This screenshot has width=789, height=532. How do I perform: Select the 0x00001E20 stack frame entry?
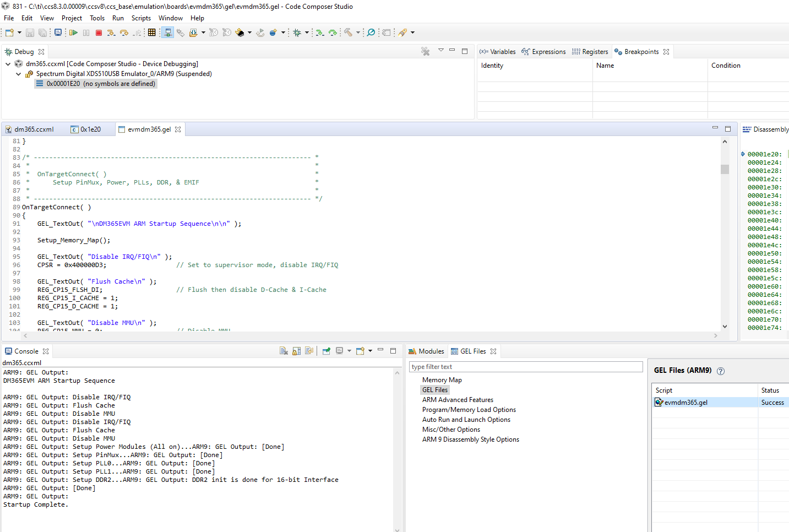96,84
